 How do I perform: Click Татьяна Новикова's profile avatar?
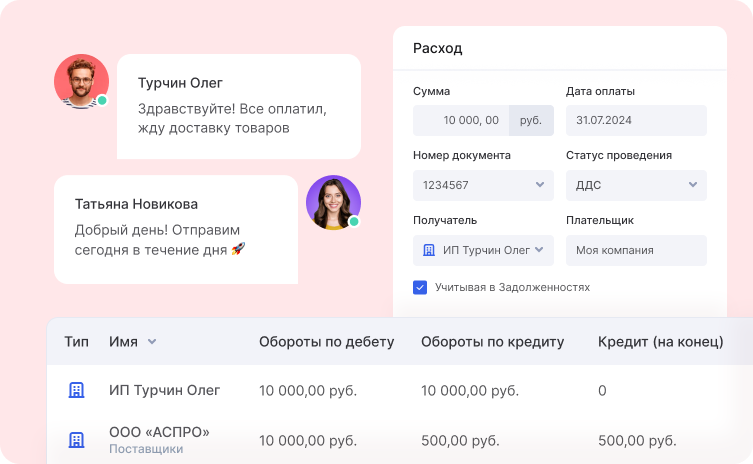tap(332, 202)
